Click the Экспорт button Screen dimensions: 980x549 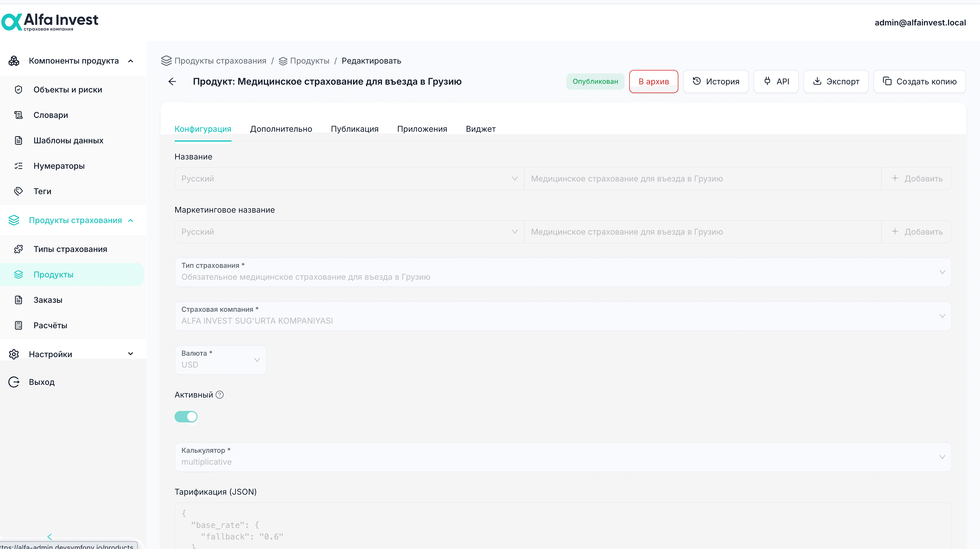click(836, 81)
